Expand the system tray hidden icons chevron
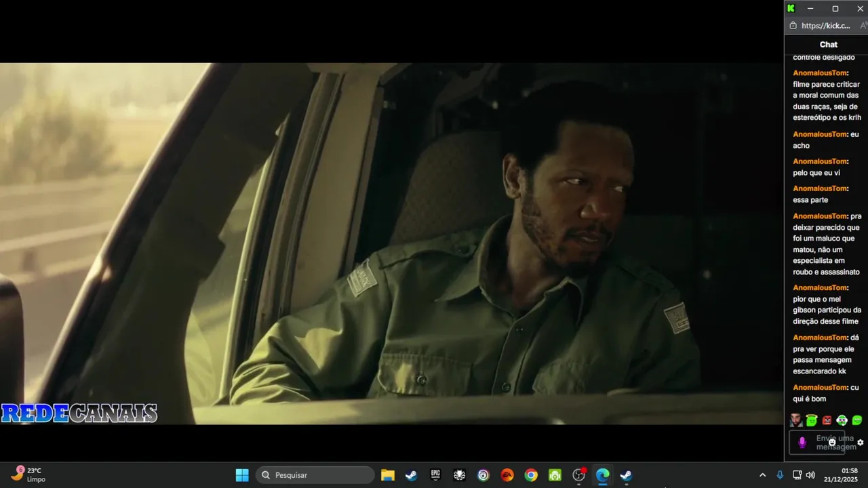This screenshot has width=868, height=488. [762, 475]
